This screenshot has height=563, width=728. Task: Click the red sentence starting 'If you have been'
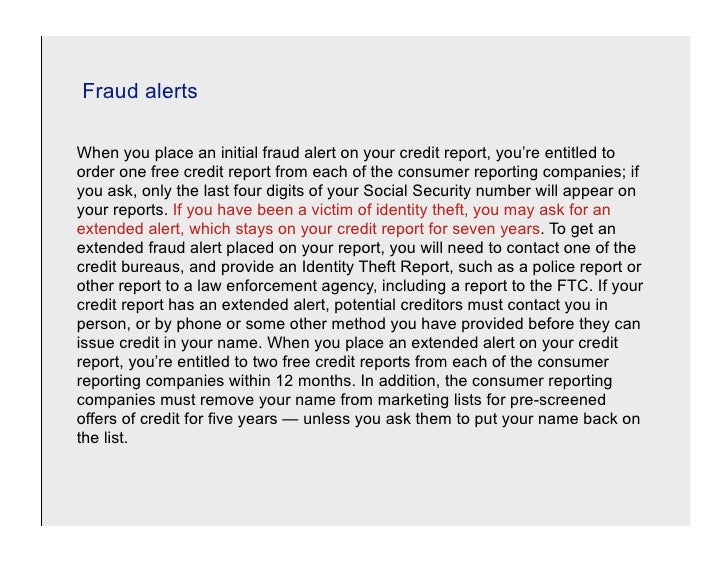pyautogui.click(x=344, y=219)
